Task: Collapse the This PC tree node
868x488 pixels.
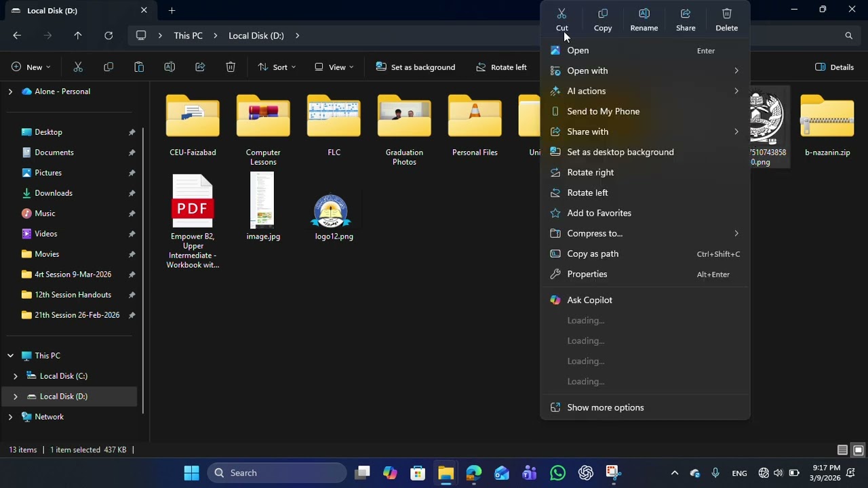Action: (x=10, y=356)
